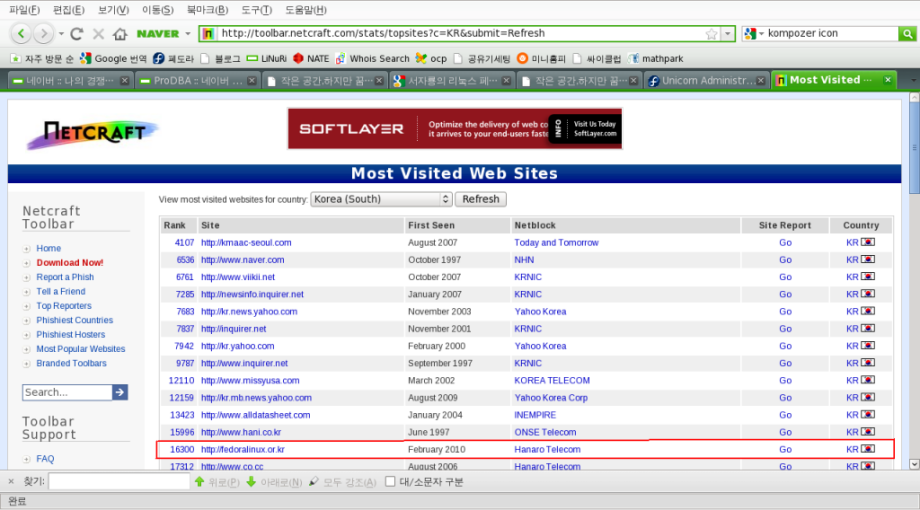Open the FAQ support link
Viewport: 920px width, 510px height.
pos(45,459)
